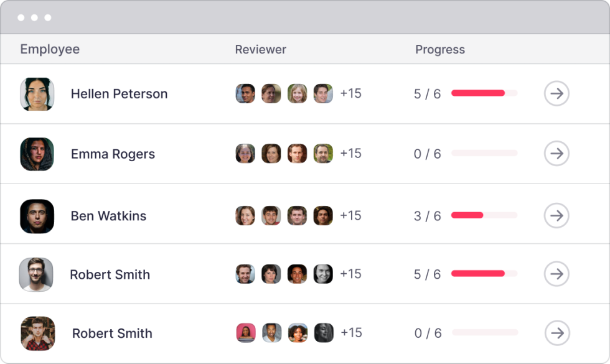The image size is (610, 364).
Task: Show the +15 reviewers for Hellen Peterson
Action: 350,93
